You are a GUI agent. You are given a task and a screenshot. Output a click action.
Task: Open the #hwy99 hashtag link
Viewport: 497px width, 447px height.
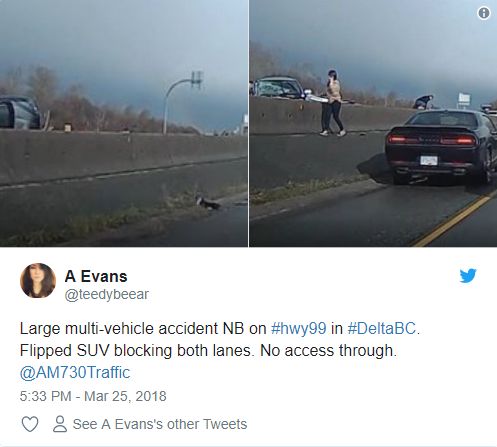coord(298,328)
